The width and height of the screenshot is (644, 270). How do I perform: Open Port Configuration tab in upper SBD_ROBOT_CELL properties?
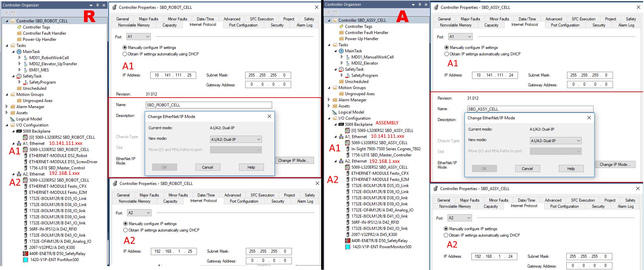click(243, 25)
